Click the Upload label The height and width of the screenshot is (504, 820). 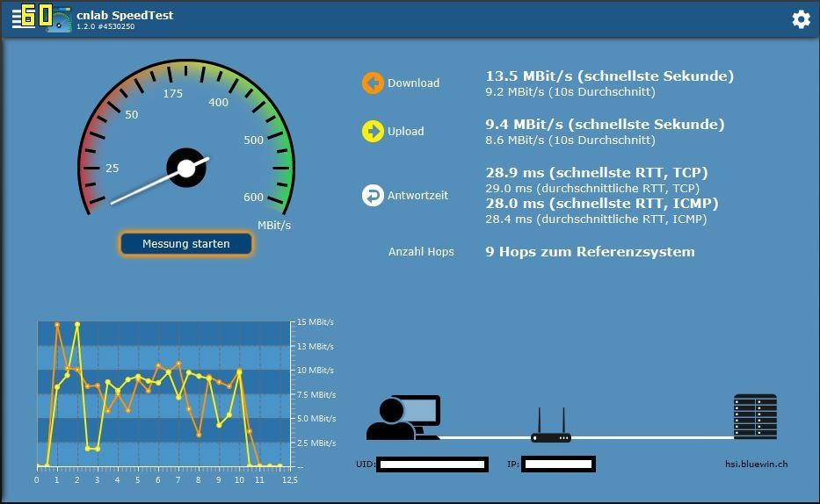[405, 131]
